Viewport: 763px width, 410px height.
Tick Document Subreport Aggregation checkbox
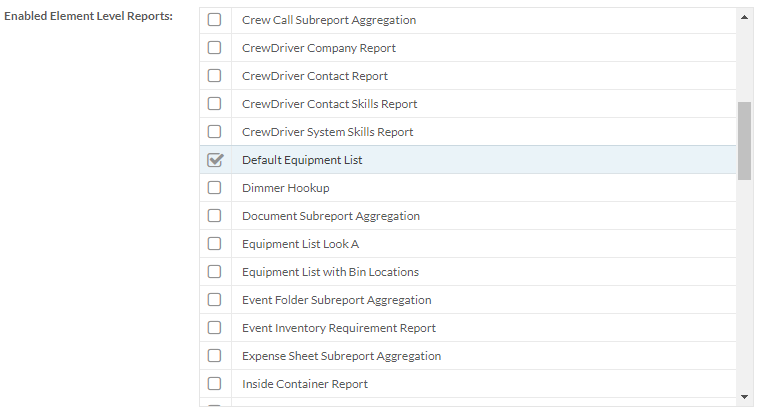point(214,215)
